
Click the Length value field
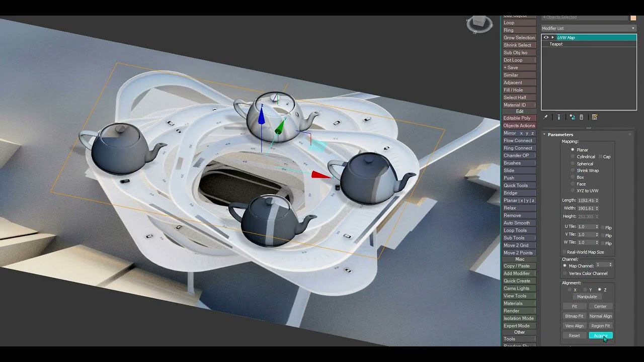[586, 200]
